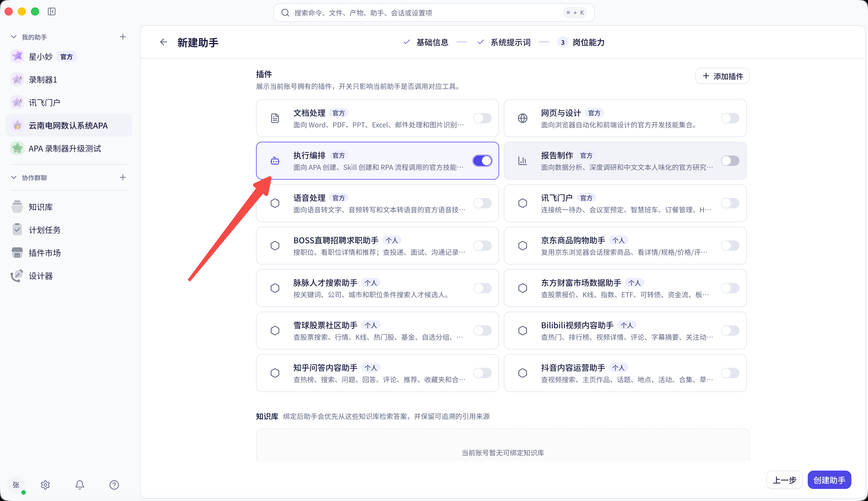Collapse the 我的助手 section chevron
This screenshot has height=501, width=868.
point(14,37)
